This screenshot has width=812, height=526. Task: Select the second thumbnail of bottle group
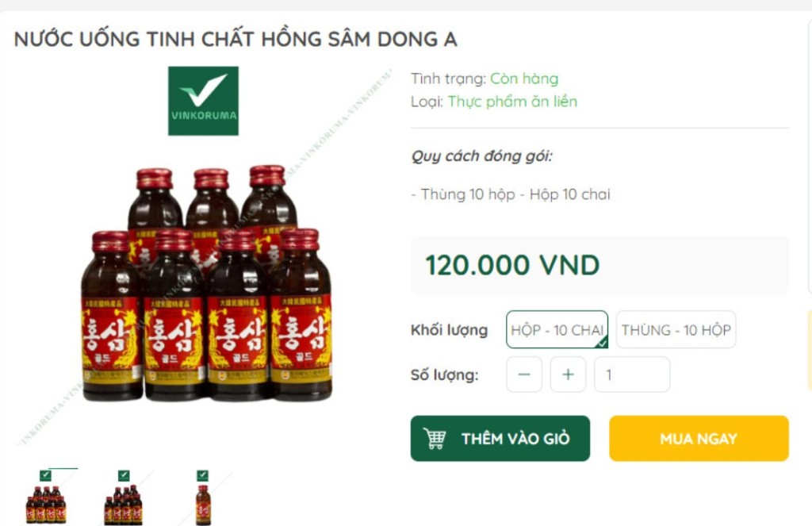(123, 497)
